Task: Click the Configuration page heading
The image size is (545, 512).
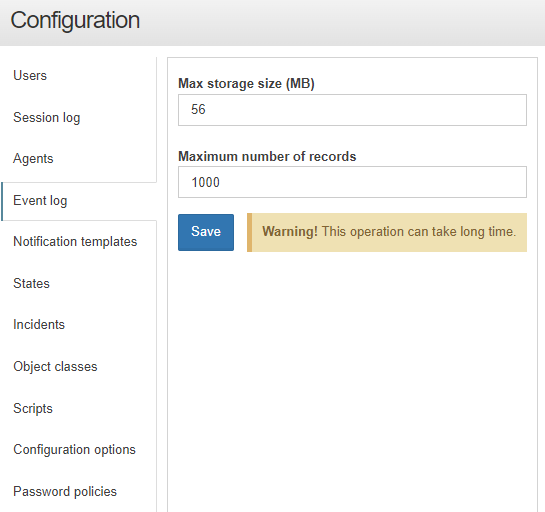Action: [75, 20]
